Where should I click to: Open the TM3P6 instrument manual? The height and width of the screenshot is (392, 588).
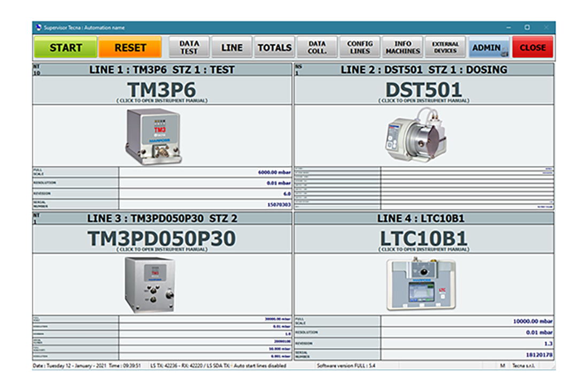[x=162, y=90]
